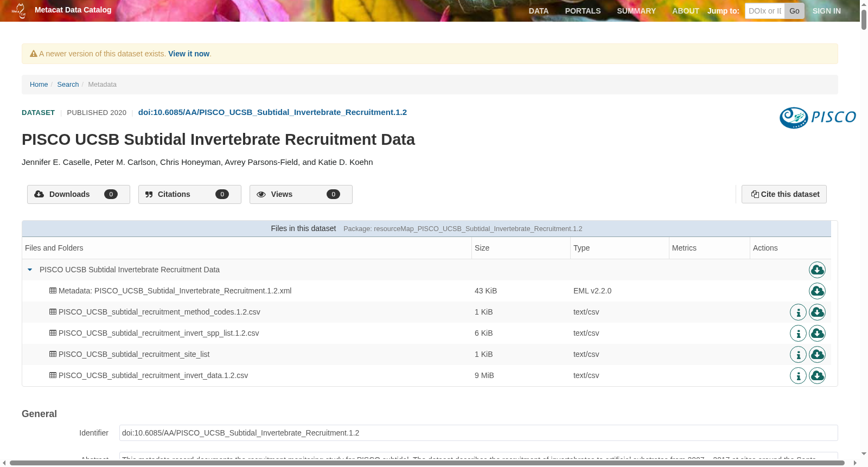Click the Metacat logo icon

pyautogui.click(x=19, y=10)
